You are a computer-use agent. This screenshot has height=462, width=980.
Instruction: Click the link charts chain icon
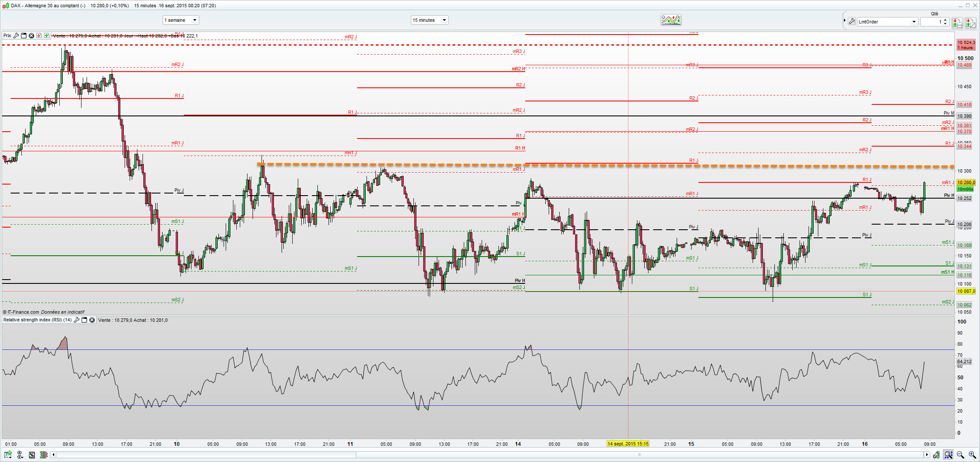pos(20,455)
